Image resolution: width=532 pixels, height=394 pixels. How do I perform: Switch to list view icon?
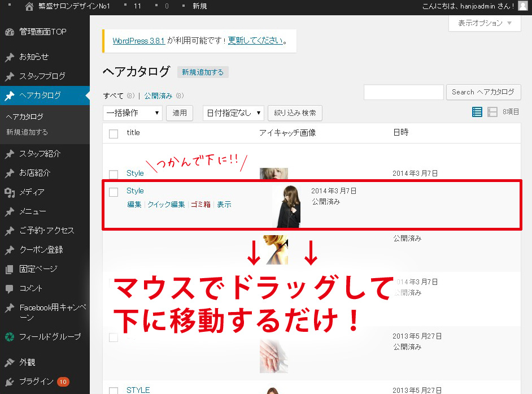[x=477, y=112]
